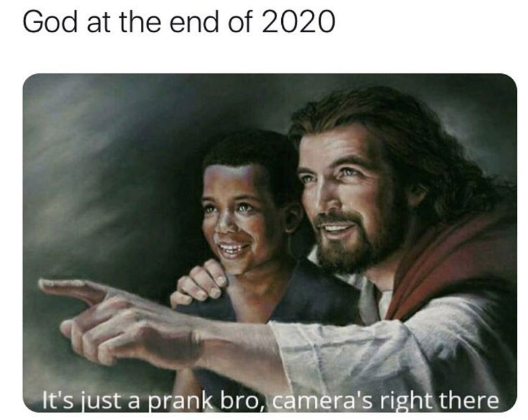Click the number '2020' in the heading

point(298,22)
